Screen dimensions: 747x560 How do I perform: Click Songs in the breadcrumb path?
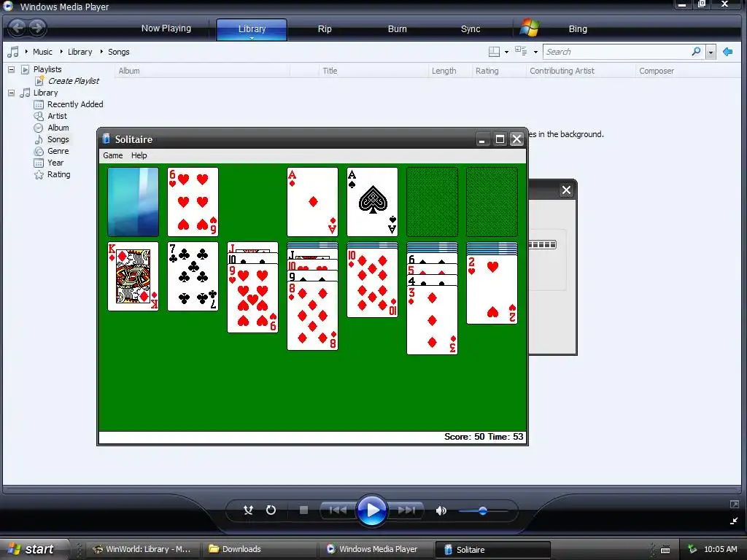pyautogui.click(x=119, y=52)
